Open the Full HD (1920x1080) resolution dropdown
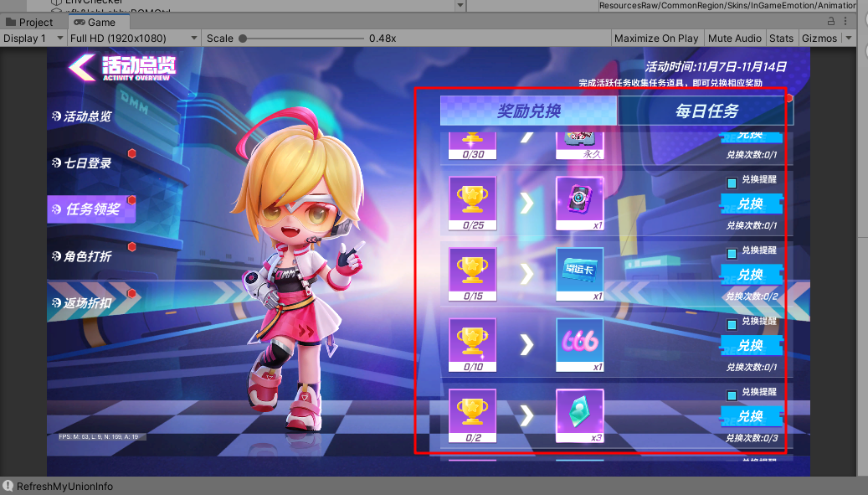868x495 pixels. 133,39
